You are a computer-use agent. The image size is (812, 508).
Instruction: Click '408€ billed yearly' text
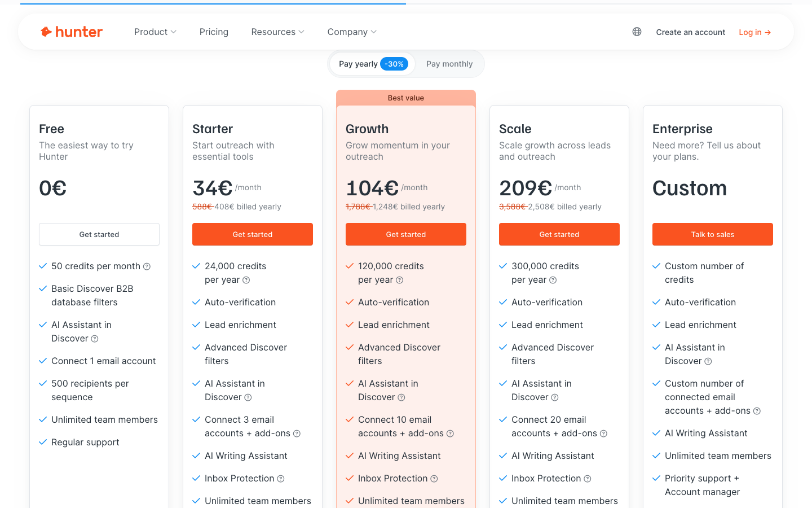pyautogui.click(x=248, y=207)
